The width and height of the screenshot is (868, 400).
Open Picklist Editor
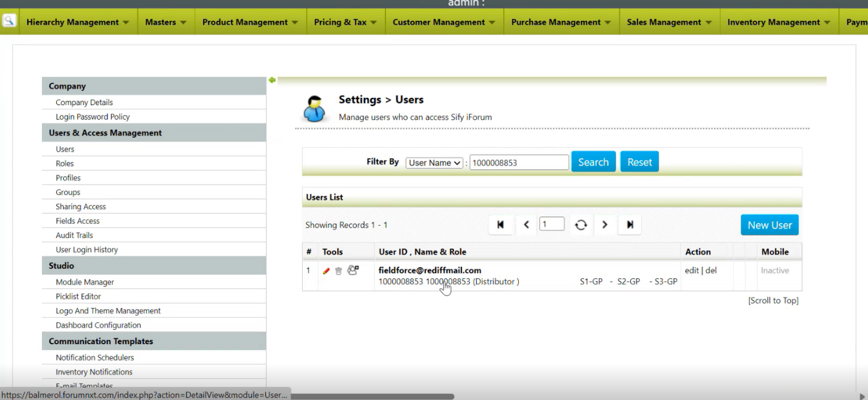(78, 297)
